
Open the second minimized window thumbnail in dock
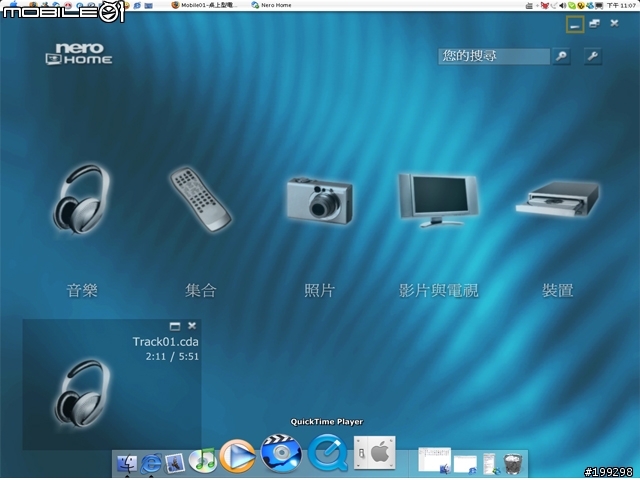pos(465,464)
